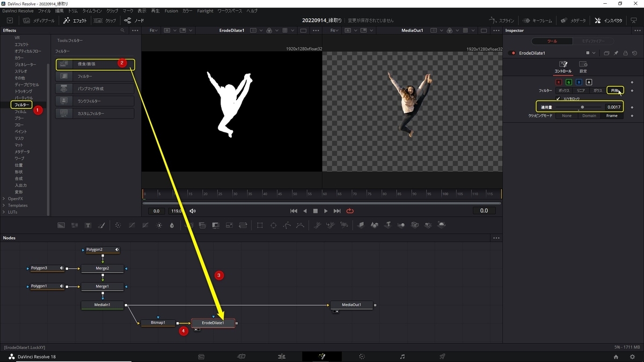The width and height of the screenshot is (644, 362).
Task: Expand the Templates tree item
Action: [4, 205]
